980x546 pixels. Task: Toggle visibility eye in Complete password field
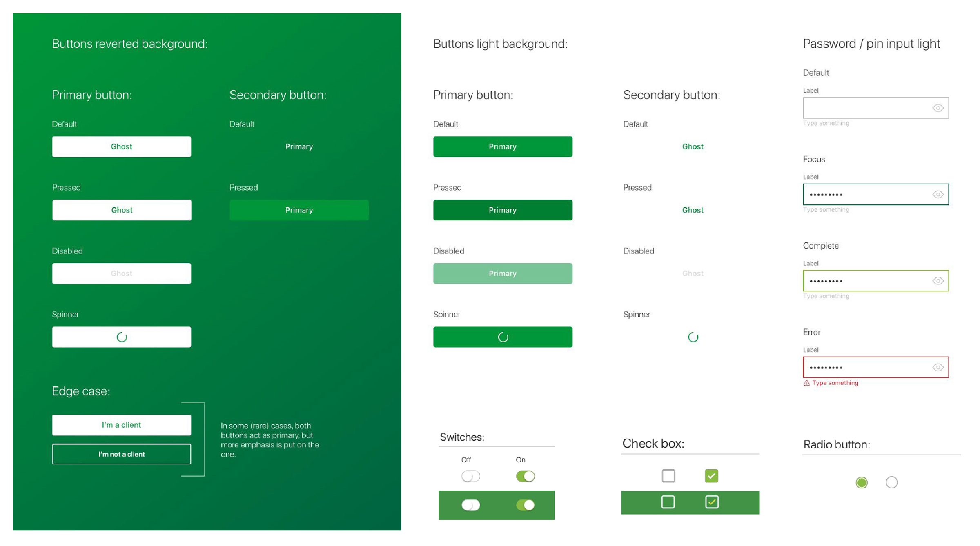click(x=938, y=281)
